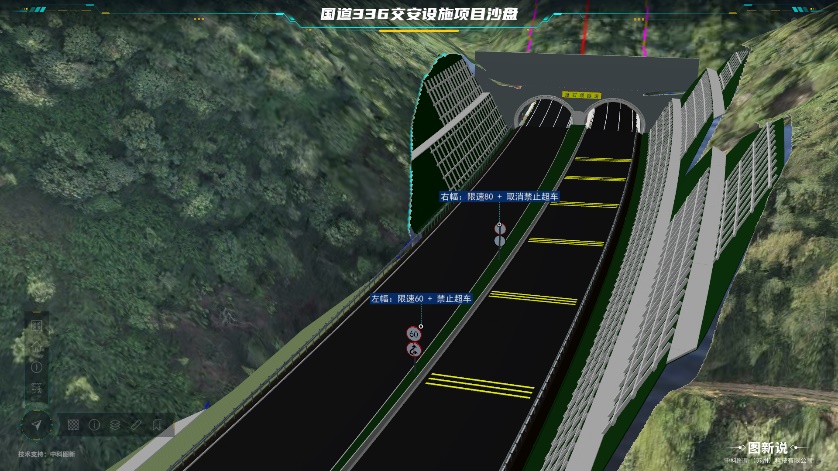Click the 国道336交安设施项目沙盘 title

[418, 14]
